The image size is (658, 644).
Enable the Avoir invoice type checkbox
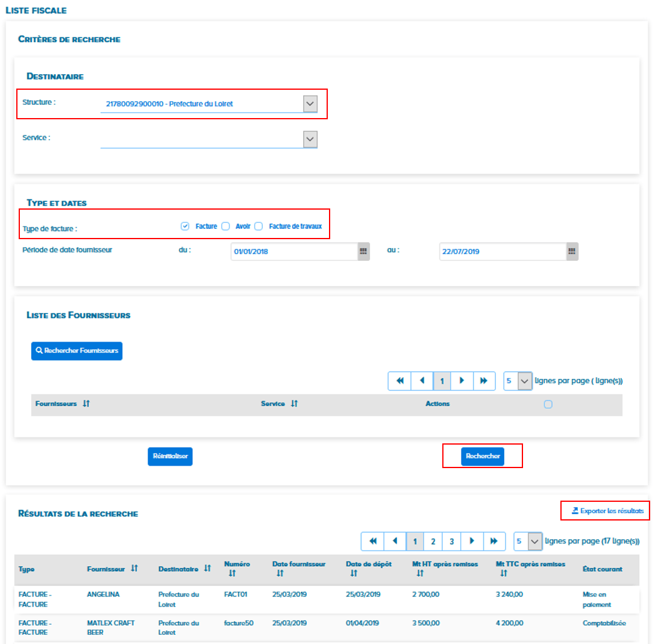tap(225, 227)
